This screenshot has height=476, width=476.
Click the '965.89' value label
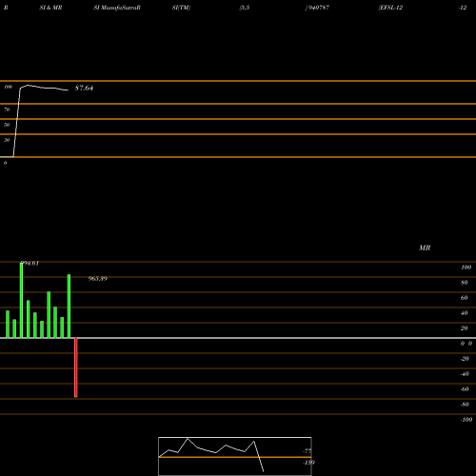coord(98,279)
